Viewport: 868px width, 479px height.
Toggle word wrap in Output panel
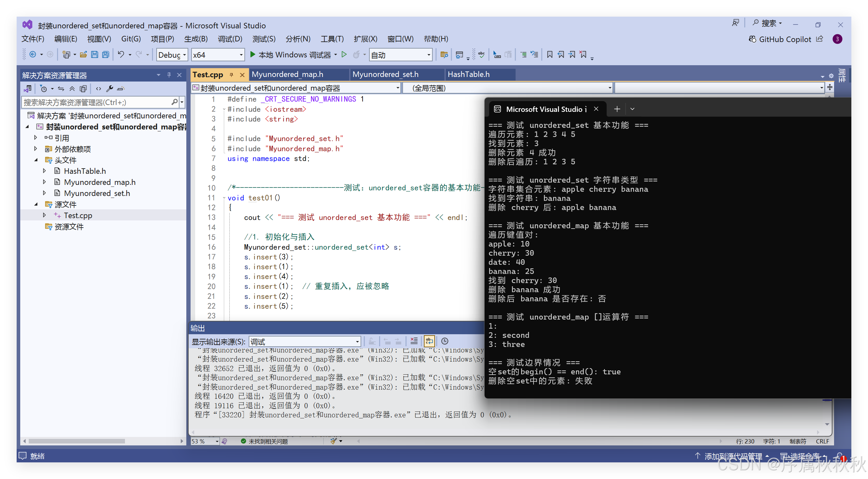429,341
